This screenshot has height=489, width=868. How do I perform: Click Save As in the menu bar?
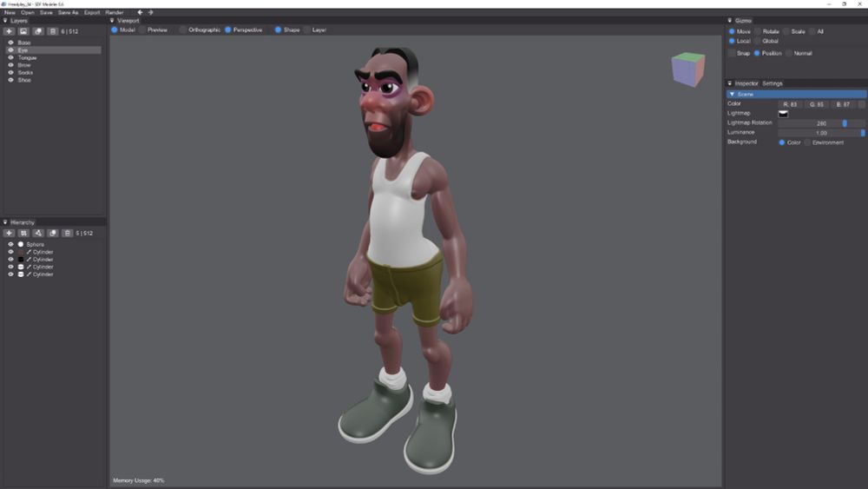(x=68, y=12)
